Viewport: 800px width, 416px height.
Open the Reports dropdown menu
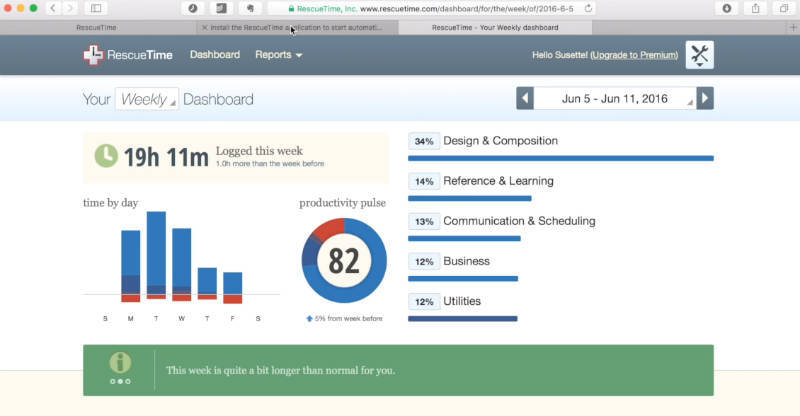279,55
